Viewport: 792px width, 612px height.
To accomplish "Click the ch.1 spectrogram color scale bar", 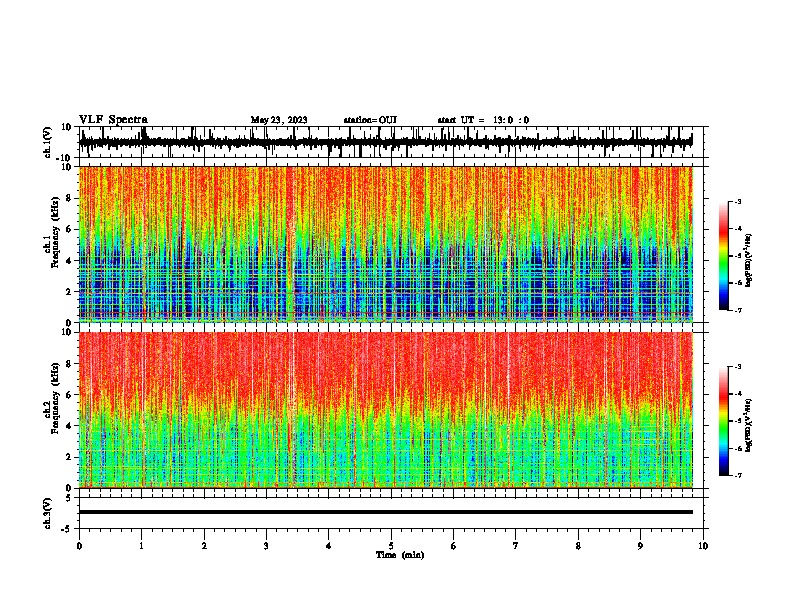I will (x=723, y=256).
